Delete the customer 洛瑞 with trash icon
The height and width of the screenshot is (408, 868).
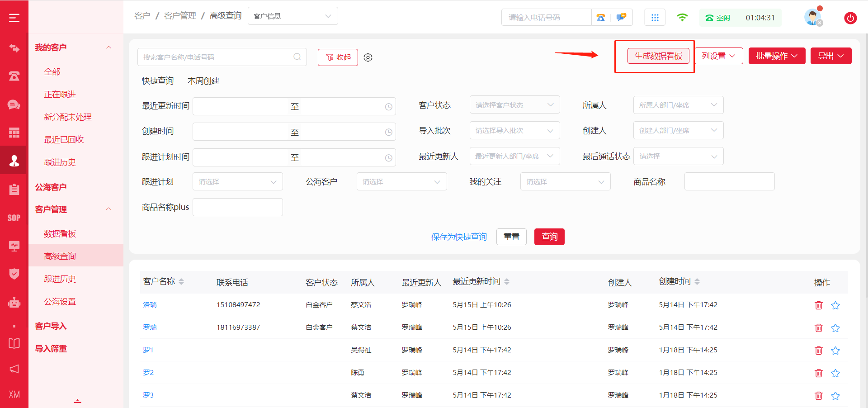click(818, 305)
